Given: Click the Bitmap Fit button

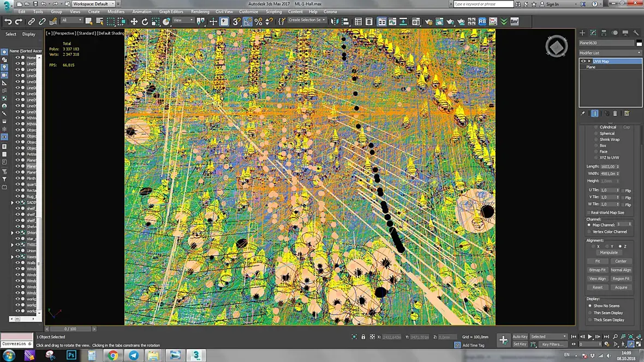Looking at the screenshot, I should coord(597,270).
